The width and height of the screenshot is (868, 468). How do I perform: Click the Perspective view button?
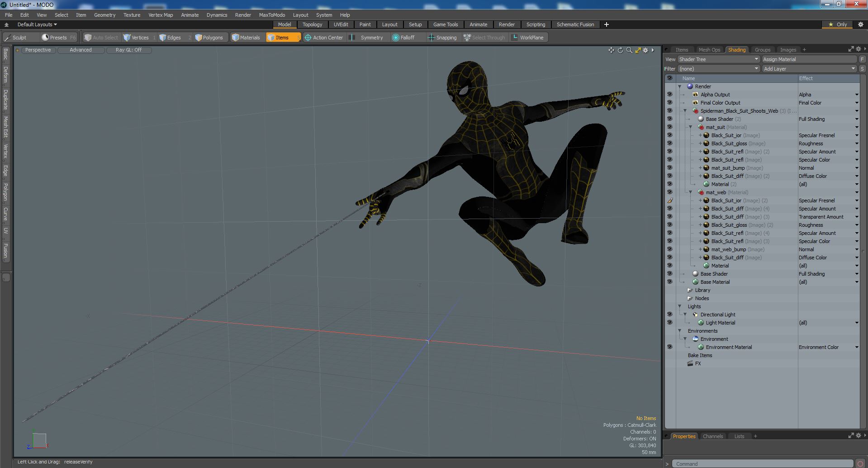point(38,50)
